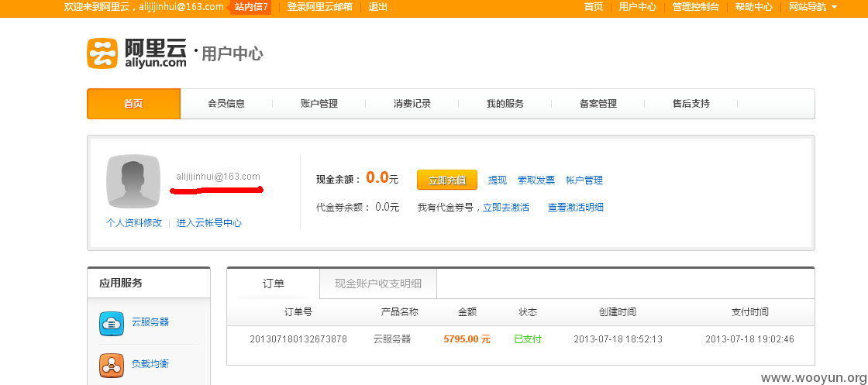Switch to 会员信息 nav item
The width and height of the screenshot is (868, 385).
pos(226,104)
